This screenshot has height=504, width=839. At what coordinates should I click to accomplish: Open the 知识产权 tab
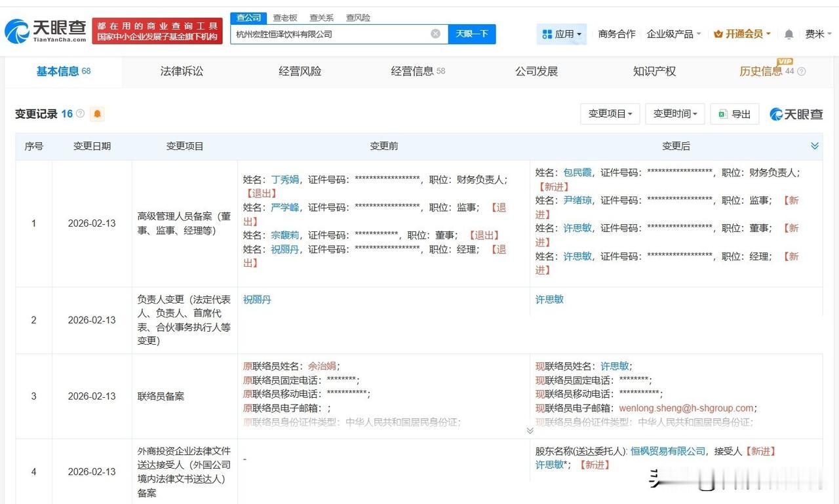[653, 71]
